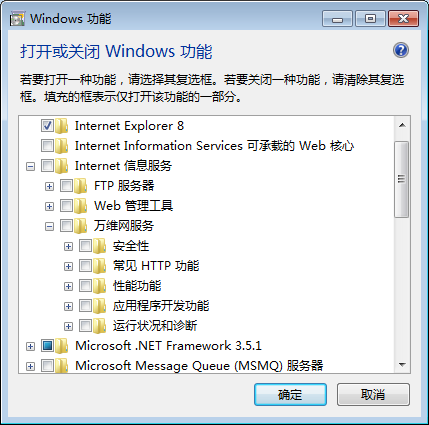Click the Windows 功能 title bar icon
This screenshot has width=429, height=425.
17,19
